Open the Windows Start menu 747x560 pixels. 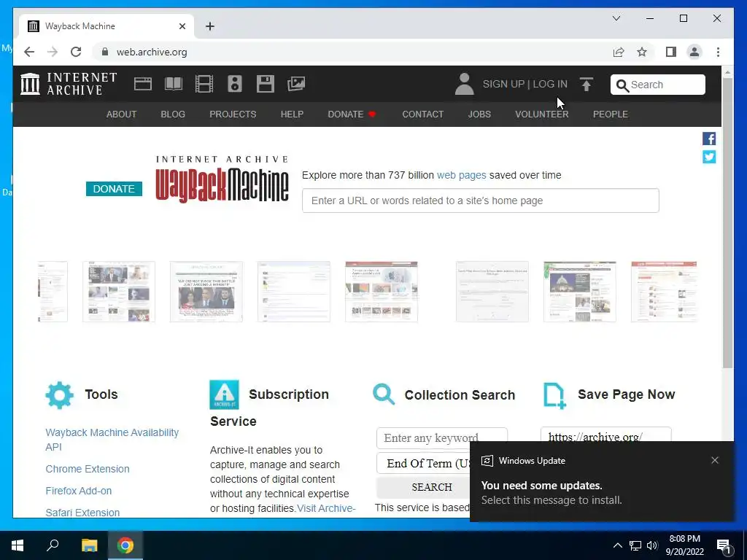coord(18,545)
